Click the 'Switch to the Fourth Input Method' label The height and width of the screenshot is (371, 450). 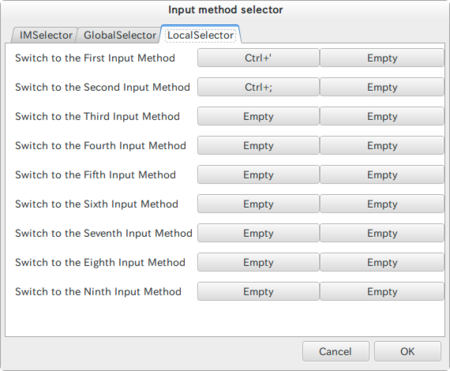pos(100,146)
